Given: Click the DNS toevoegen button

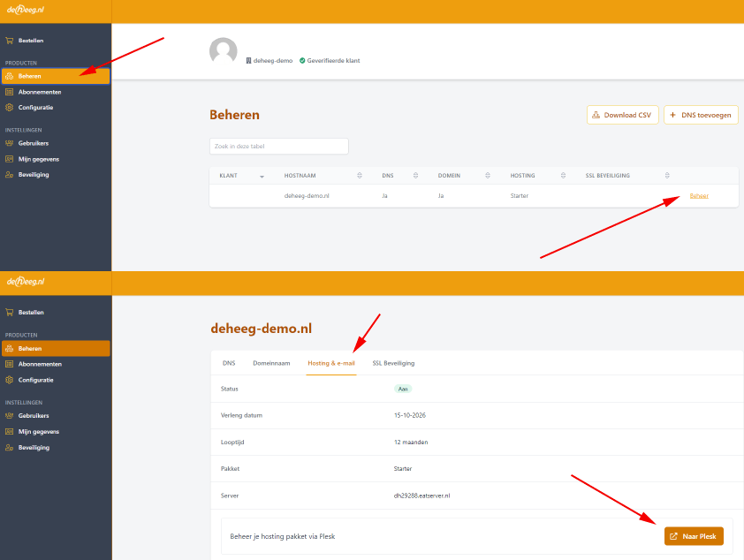Looking at the screenshot, I should point(701,115).
